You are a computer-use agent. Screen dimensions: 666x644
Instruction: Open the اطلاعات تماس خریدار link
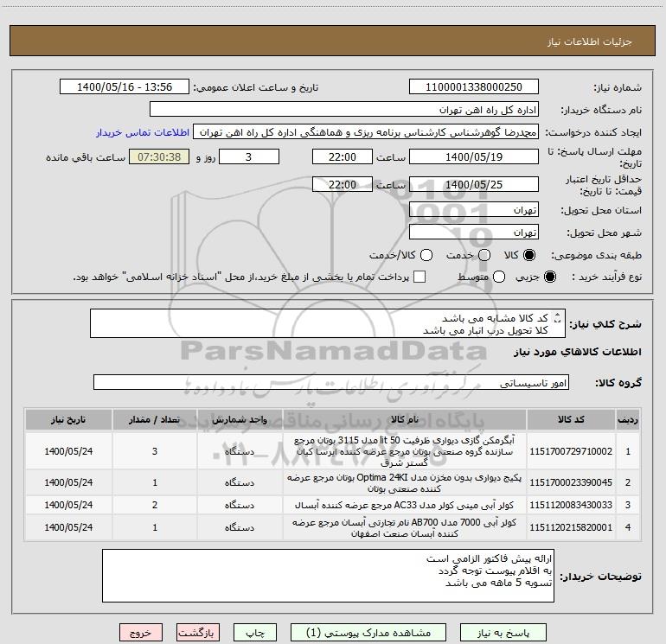(x=143, y=132)
